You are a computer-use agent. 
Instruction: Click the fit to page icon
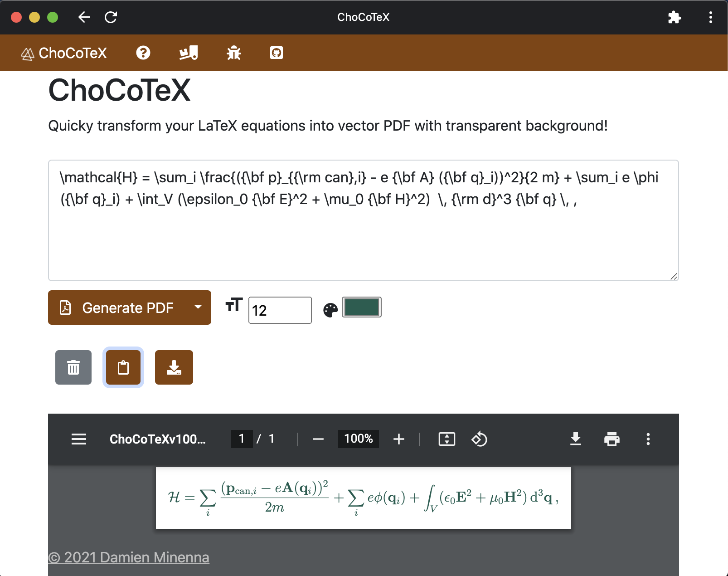point(447,439)
